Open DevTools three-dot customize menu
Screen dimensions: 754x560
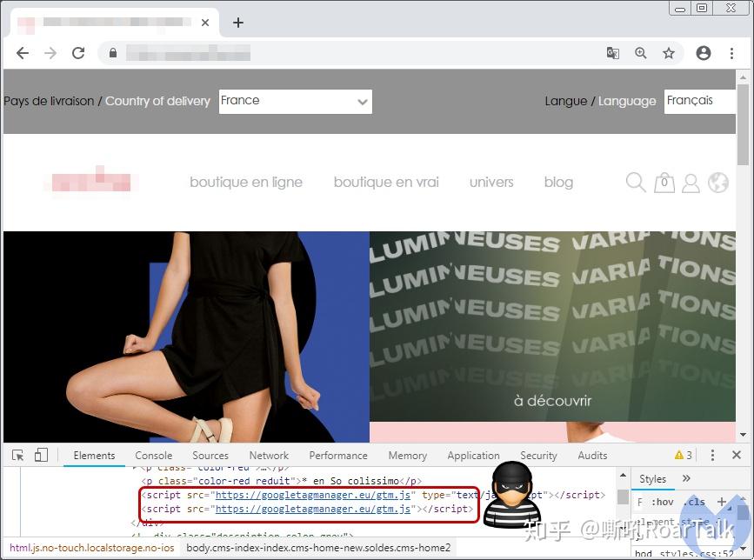point(712,455)
